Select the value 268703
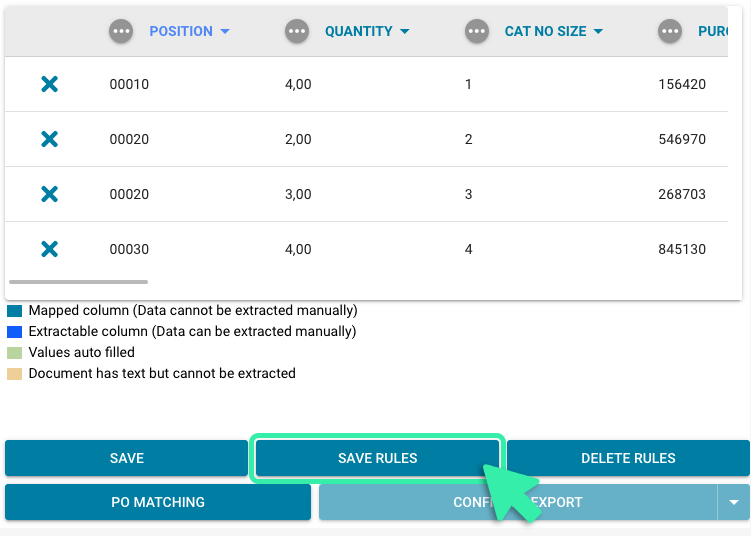751x536 pixels. click(682, 194)
